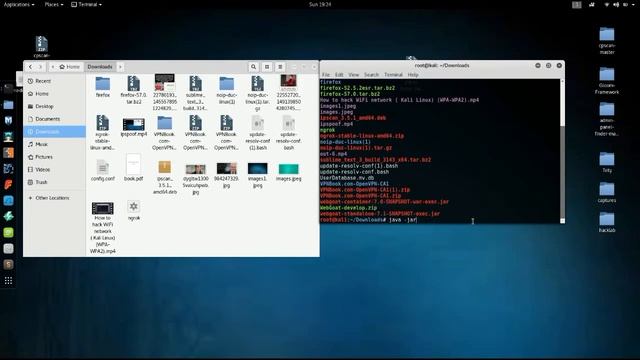Open Trash in the sidebar
640x360 pixels.
point(54,182)
